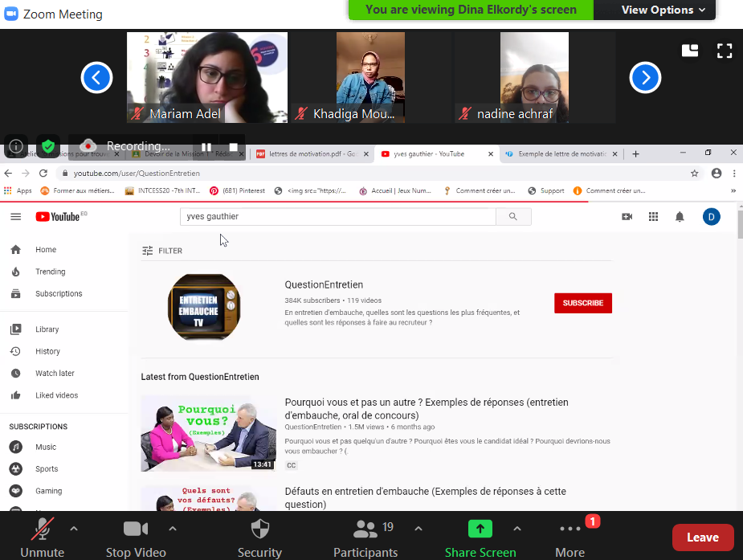Click the green Share Screen icon
Screen dimensions: 743x560
[480, 529]
